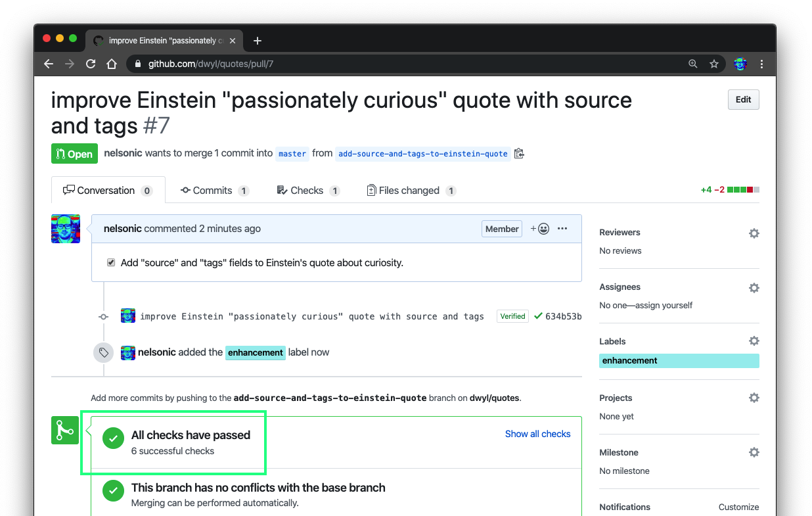The image size is (812, 516).
Task: Copy branch name to clipboard
Action: click(519, 153)
